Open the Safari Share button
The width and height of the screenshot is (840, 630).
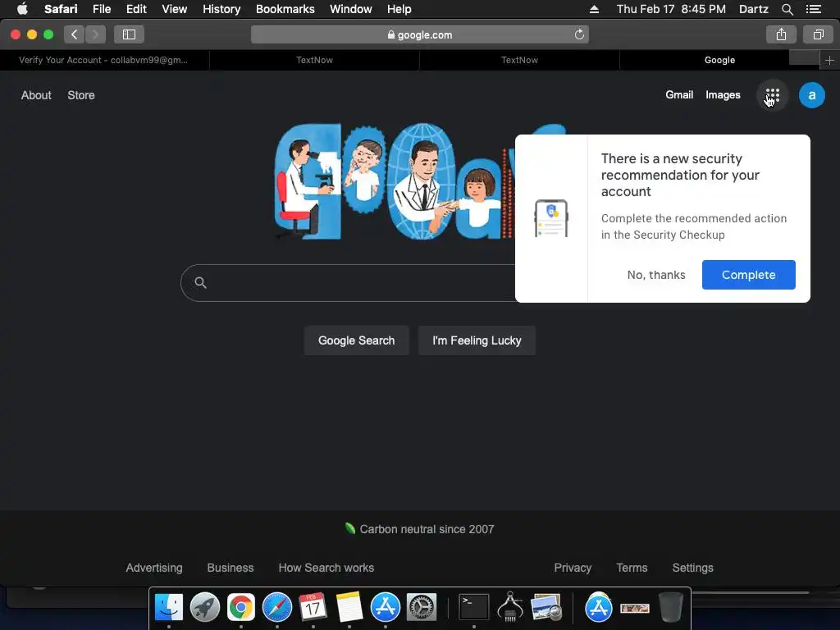(781, 34)
